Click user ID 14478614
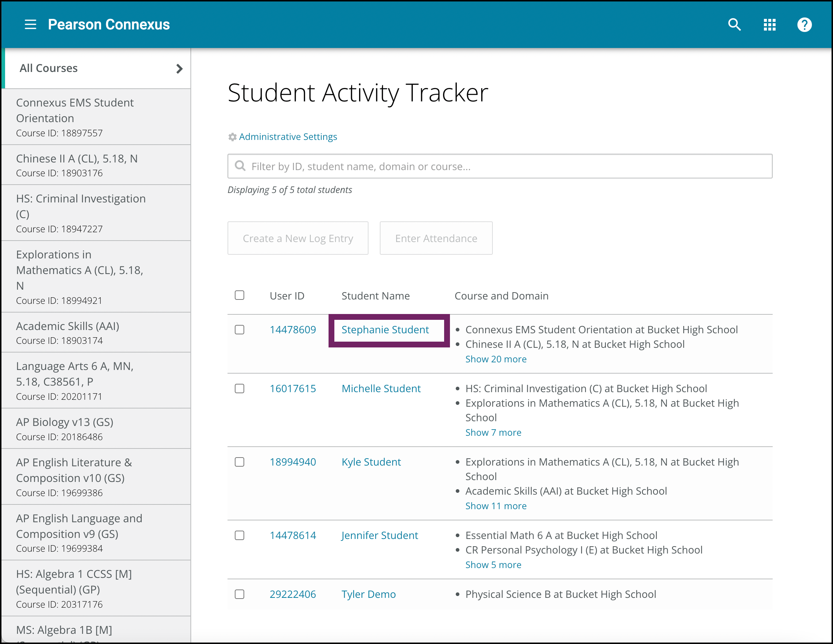The width and height of the screenshot is (833, 644). coord(293,535)
